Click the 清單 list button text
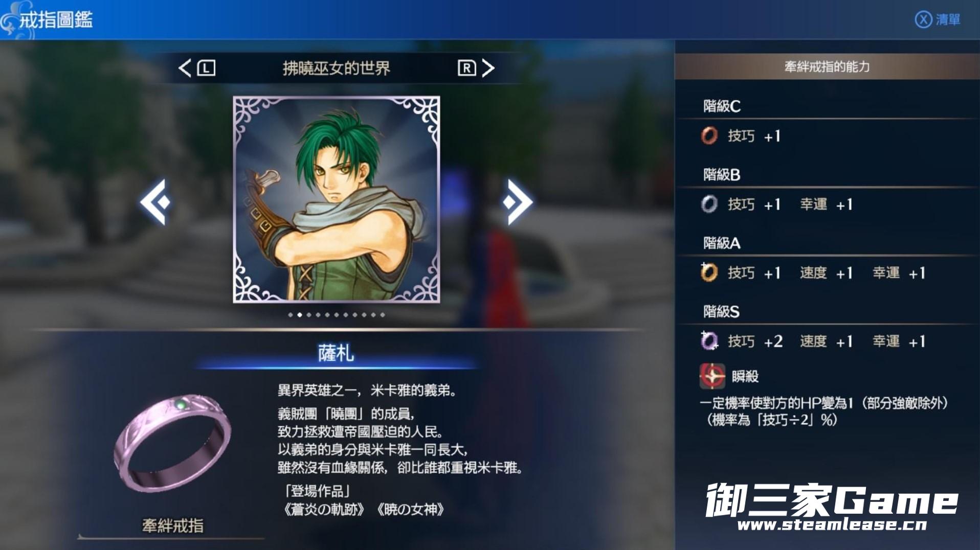 [948, 20]
